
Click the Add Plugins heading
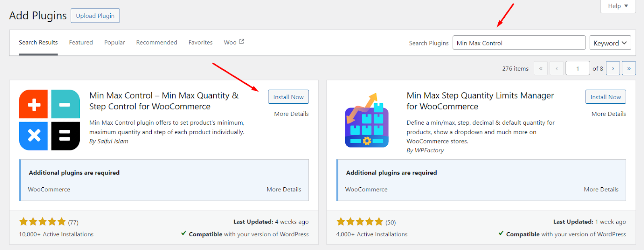[38, 16]
